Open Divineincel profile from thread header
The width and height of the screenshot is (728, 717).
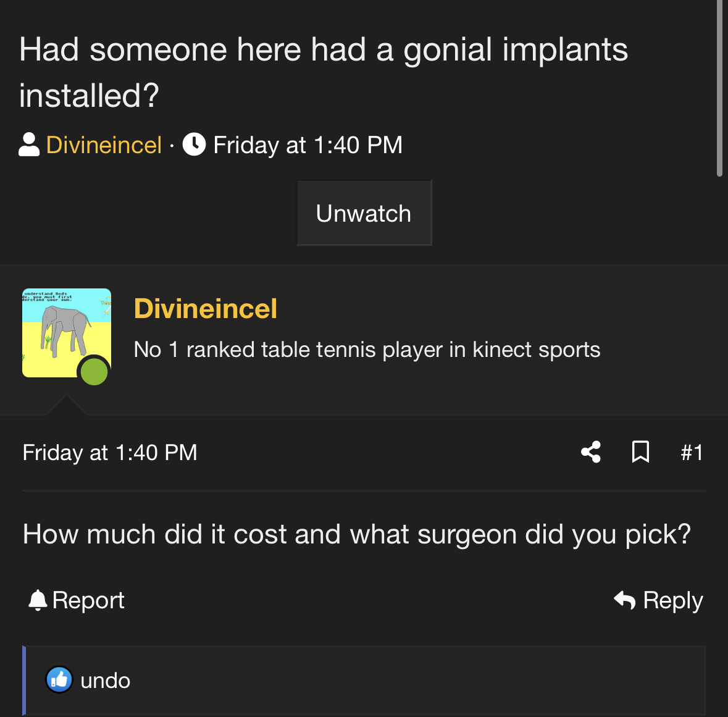click(x=104, y=145)
